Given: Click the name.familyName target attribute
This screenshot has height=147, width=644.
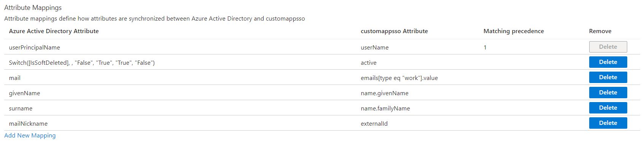Looking at the screenshot, I should click(x=385, y=109).
